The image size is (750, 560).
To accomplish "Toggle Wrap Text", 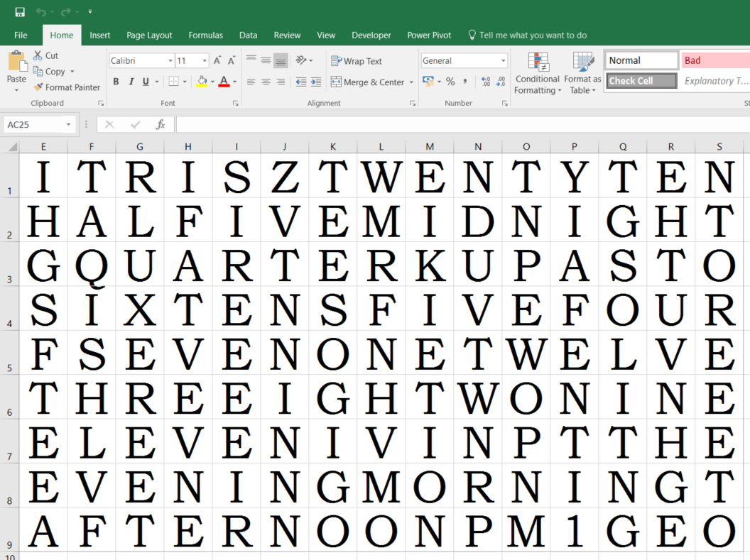I will coord(357,61).
